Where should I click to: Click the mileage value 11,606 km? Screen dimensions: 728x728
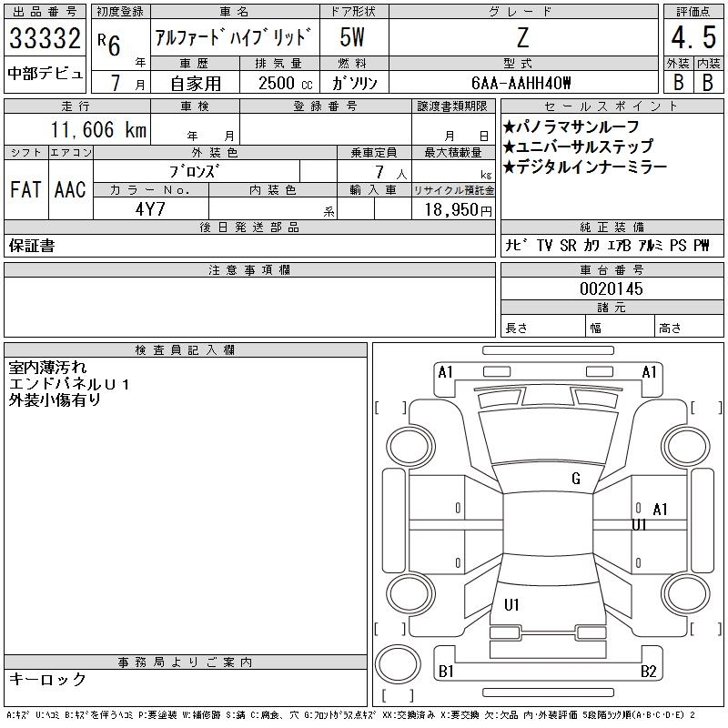[99, 129]
